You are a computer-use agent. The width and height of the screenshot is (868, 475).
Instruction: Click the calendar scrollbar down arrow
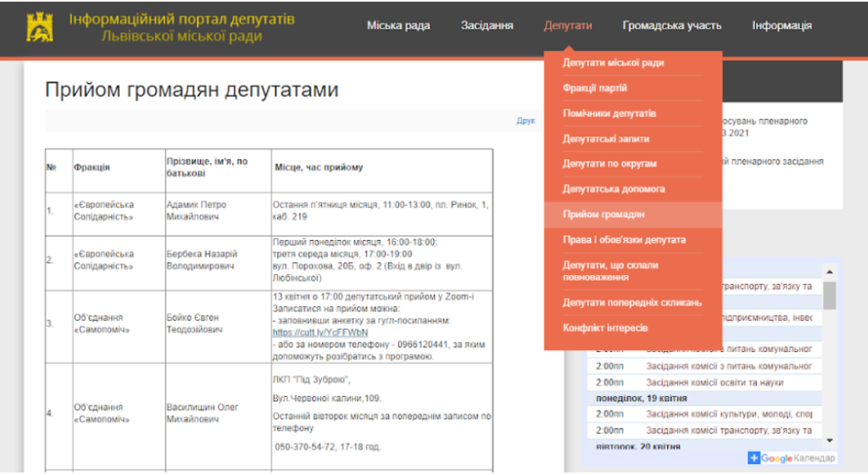(x=829, y=441)
